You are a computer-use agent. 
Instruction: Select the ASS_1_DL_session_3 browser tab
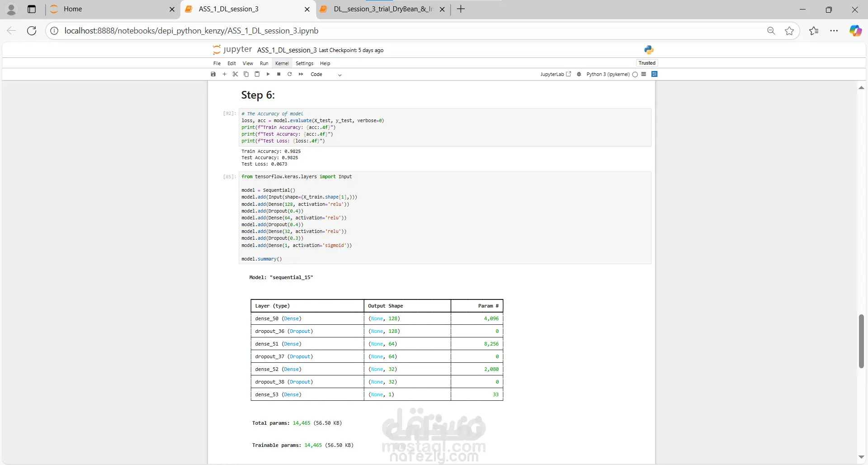248,9
